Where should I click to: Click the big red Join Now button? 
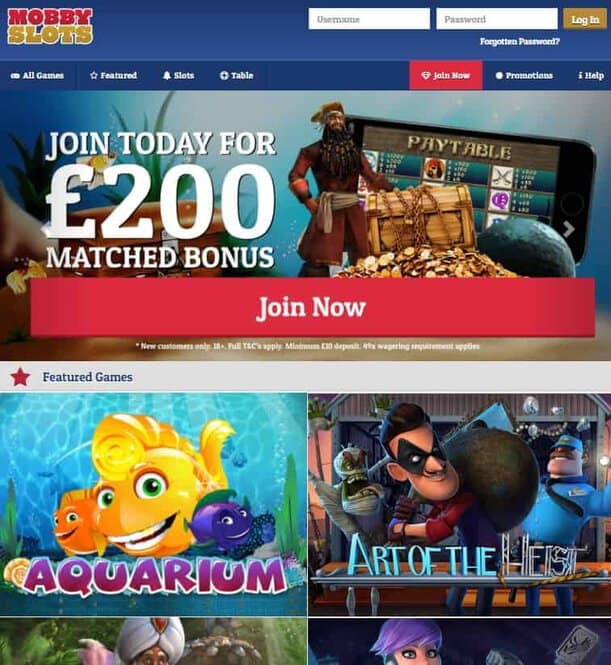pos(312,307)
